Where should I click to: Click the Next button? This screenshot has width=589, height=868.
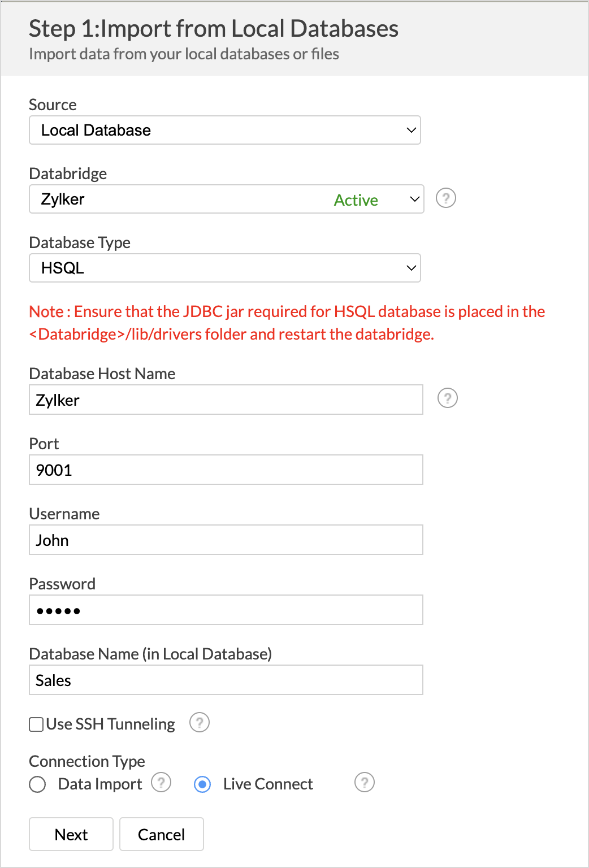[71, 834]
